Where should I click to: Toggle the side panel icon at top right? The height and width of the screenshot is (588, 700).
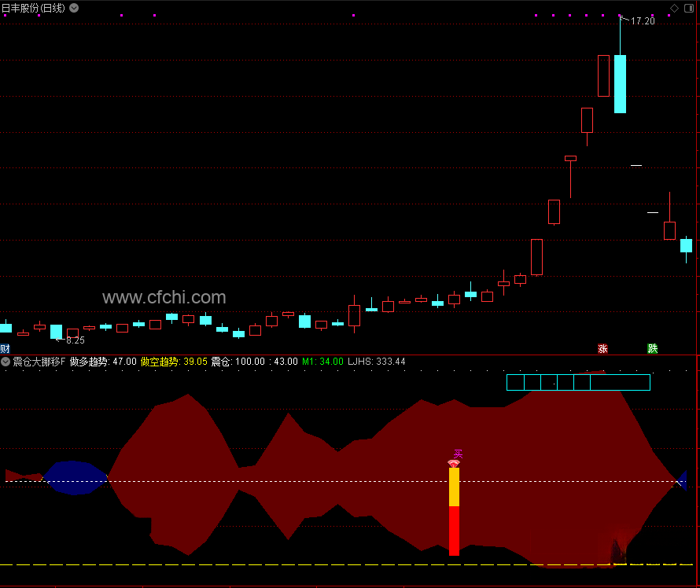689,8
